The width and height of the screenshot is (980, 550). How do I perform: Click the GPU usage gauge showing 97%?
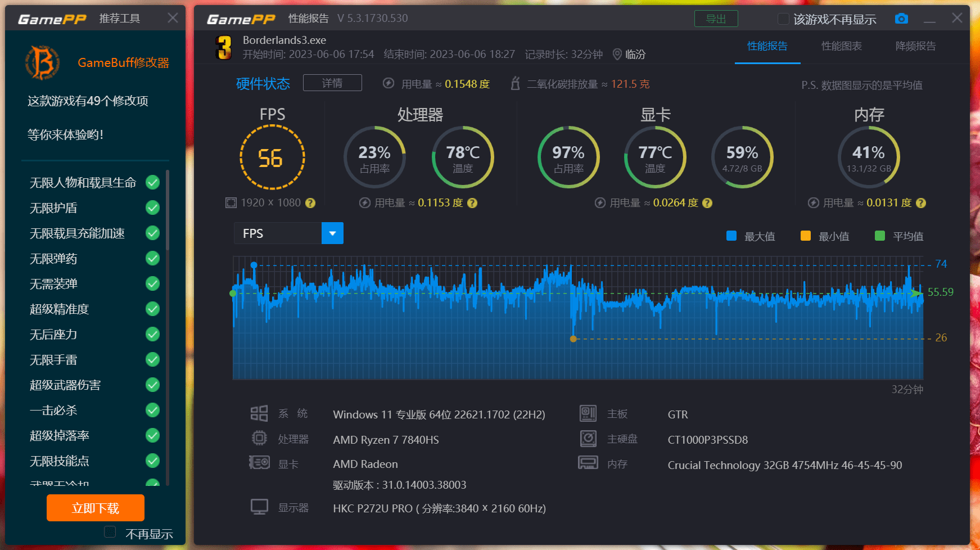pyautogui.click(x=568, y=157)
